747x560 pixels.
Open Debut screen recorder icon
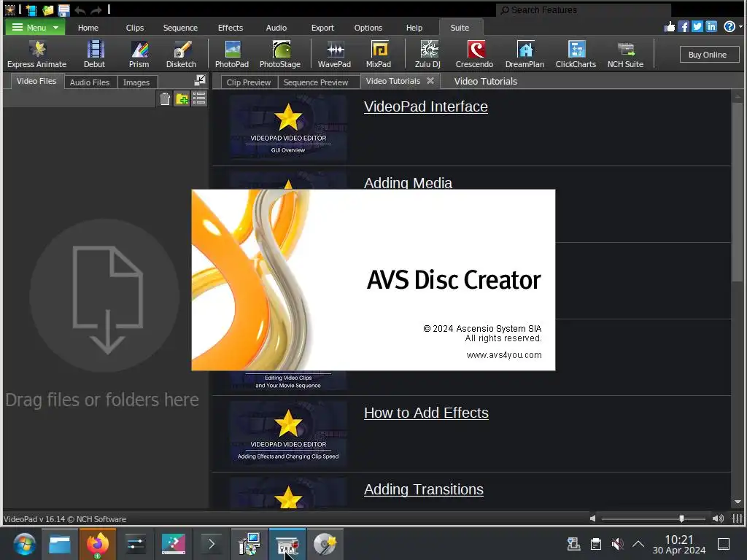click(94, 54)
